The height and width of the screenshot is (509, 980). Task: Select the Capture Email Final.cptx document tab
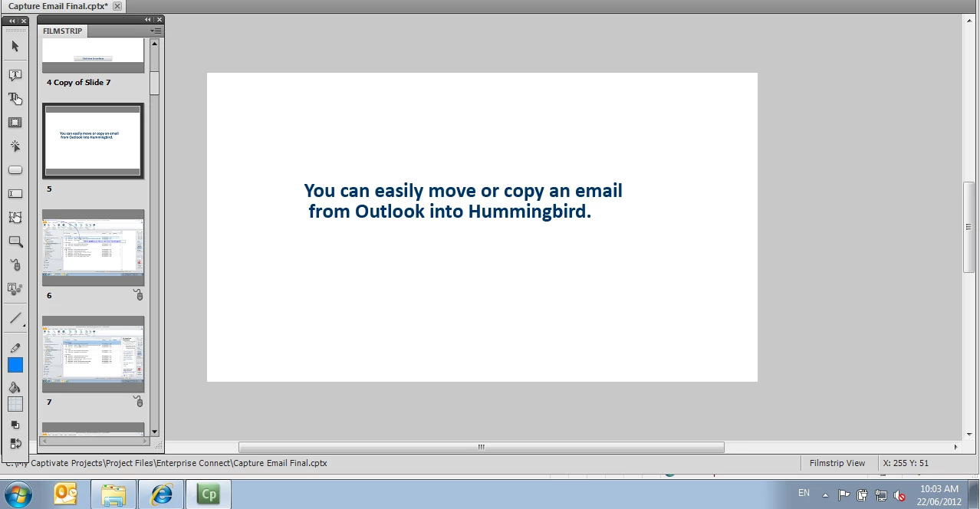tap(58, 6)
